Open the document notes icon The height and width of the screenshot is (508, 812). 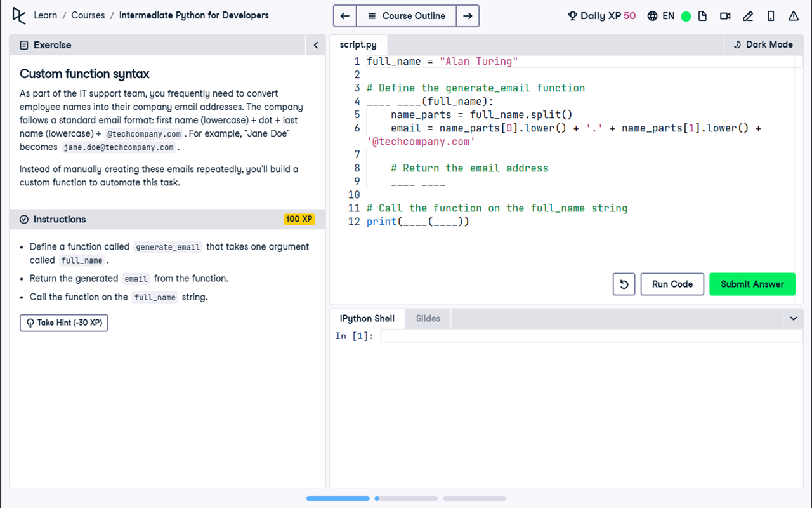[x=702, y=16]
